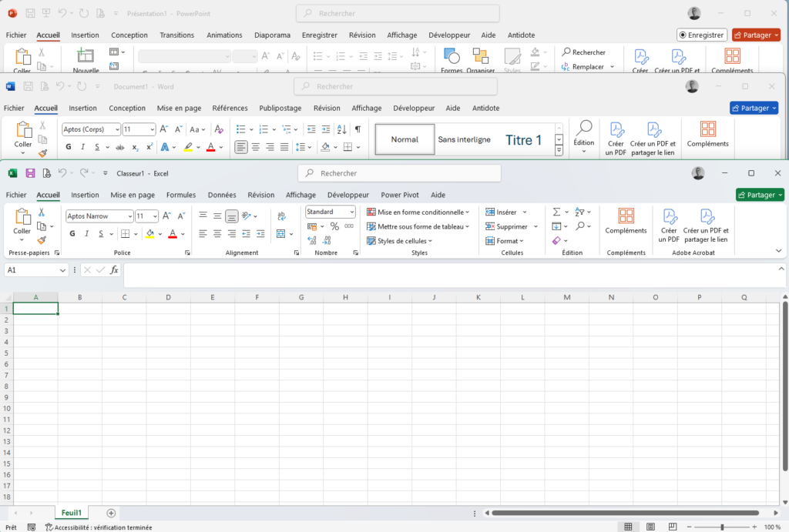Switch to the Données tab in Excel

coord(222,195)
